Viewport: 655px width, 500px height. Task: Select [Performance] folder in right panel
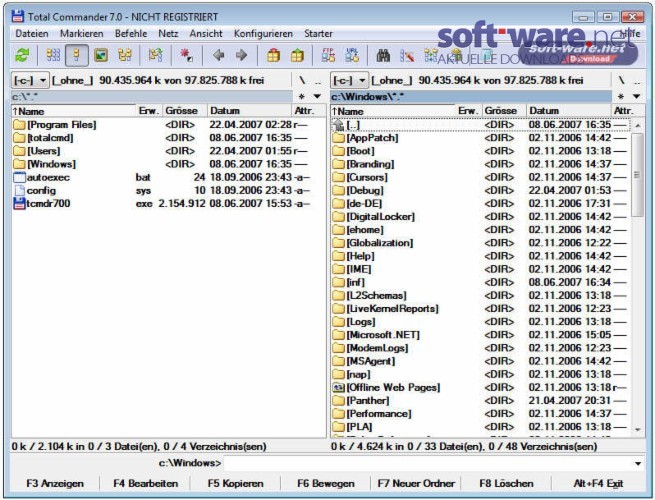[481, 414]
